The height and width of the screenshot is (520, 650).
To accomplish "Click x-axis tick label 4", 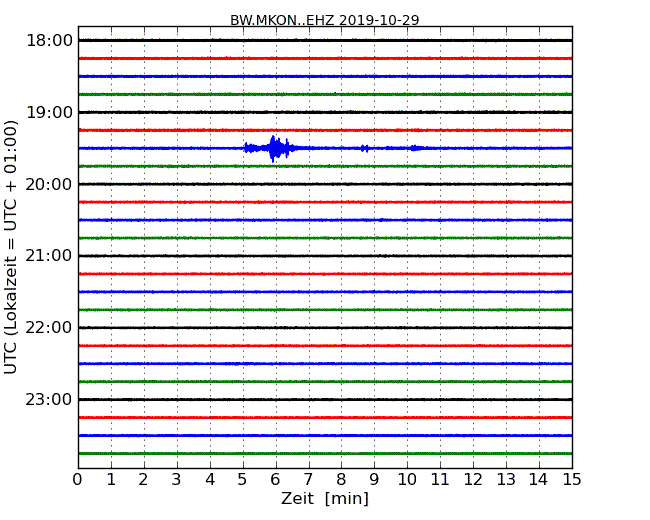I will [x=210, y=479].
